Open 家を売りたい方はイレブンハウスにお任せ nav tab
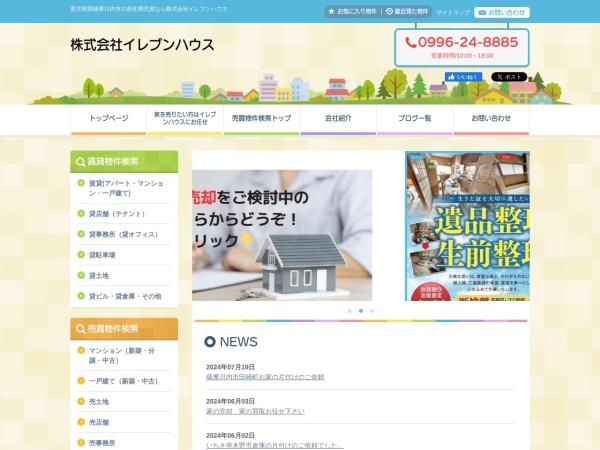This screenshot has height=450, width=600. click(185, 119)
